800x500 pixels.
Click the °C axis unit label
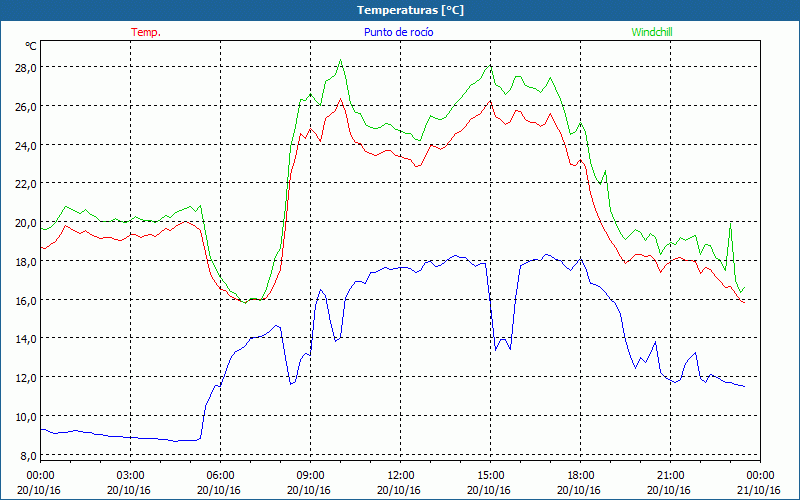[x=31, y=46]
